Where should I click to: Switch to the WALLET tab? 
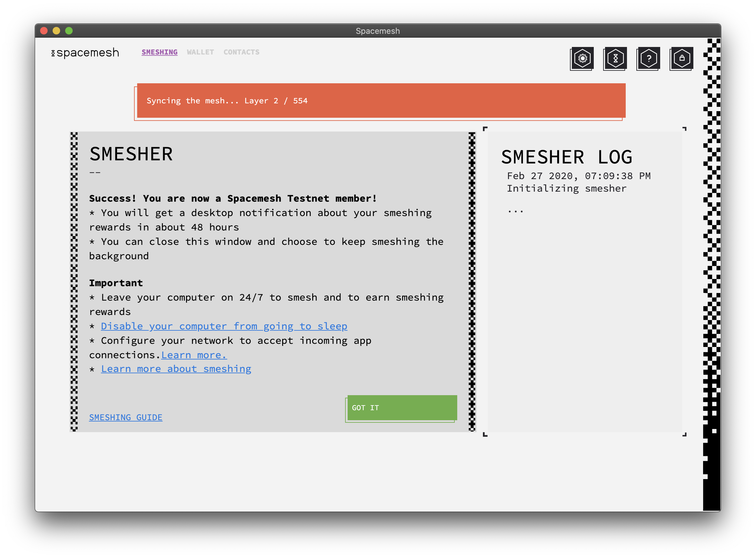click(x=200, y=52)
